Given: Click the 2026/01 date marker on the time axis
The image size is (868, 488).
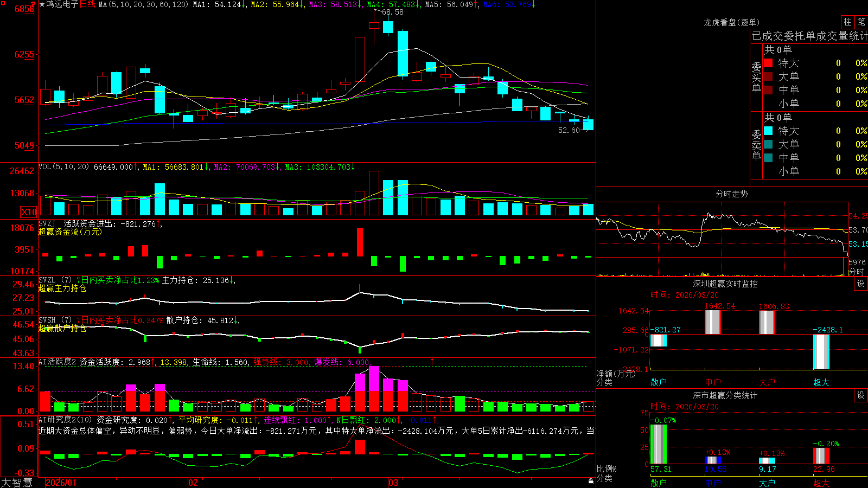Looking at the screenshot, I should [x=61, y=483].
